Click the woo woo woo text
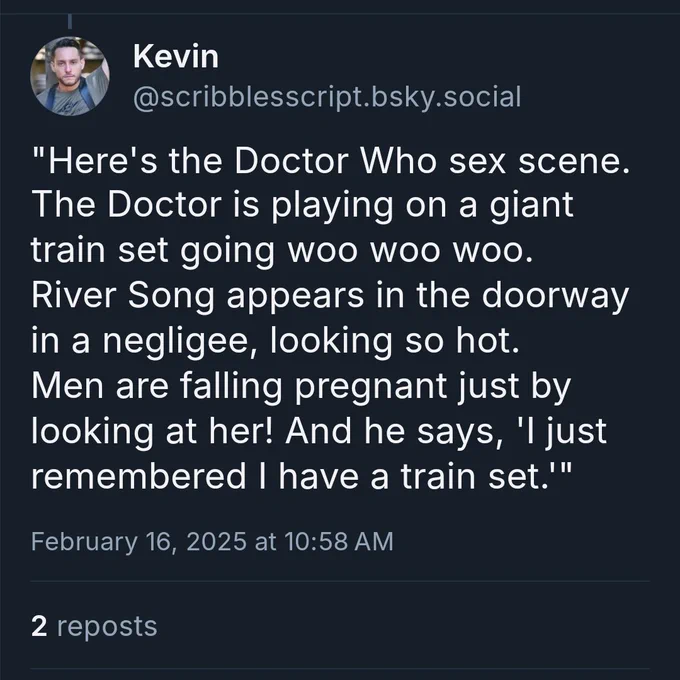The image size is (680, 680). [410, 251]
